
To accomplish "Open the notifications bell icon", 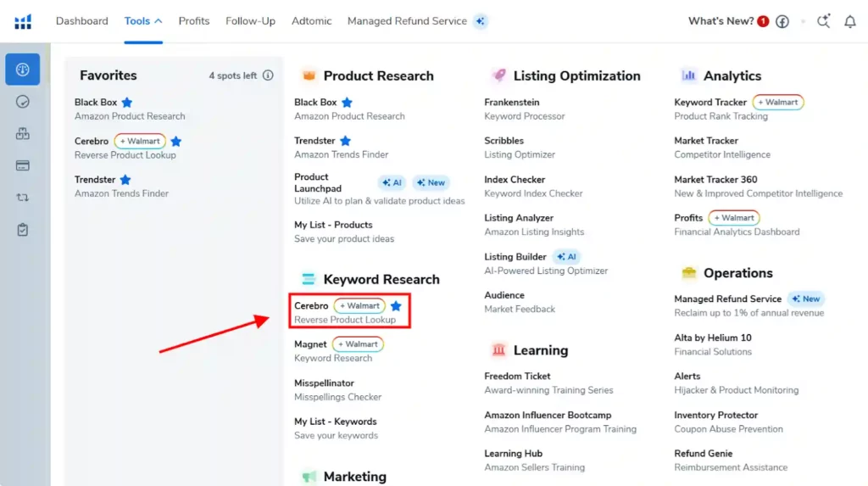I will click(x=849, y=21).
